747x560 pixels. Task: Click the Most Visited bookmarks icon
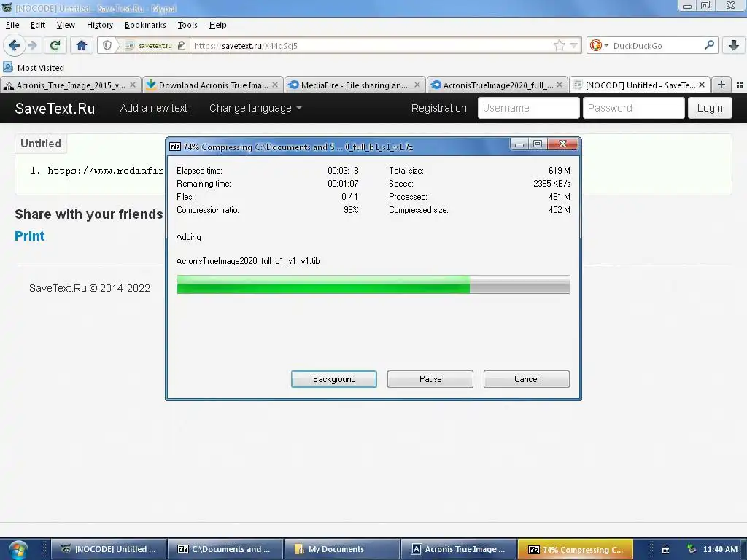click(8, 67)
